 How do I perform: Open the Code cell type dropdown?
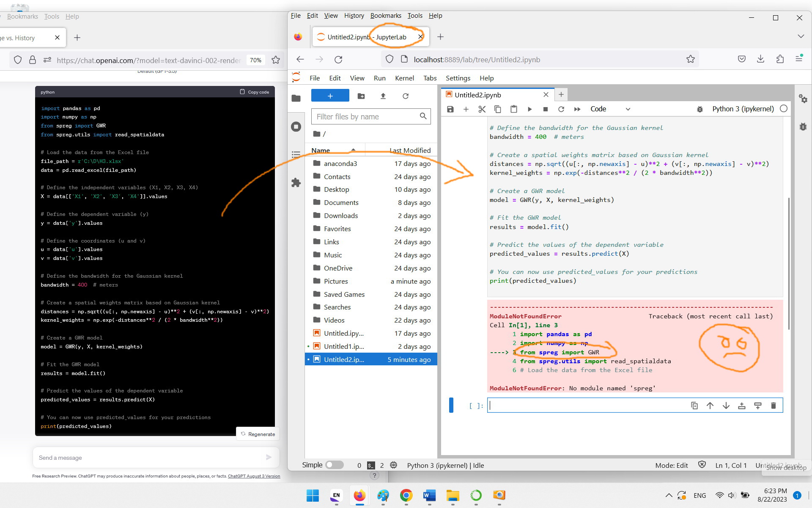pyautogui.click(x=609, y=109)
